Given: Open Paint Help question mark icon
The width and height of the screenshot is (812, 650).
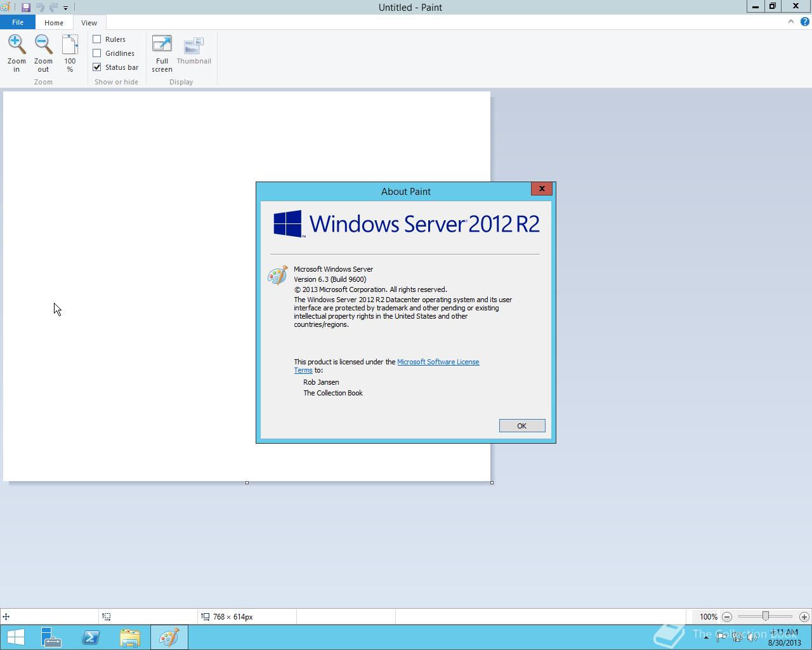Looking at the screenshot, I should coord(805,22).
